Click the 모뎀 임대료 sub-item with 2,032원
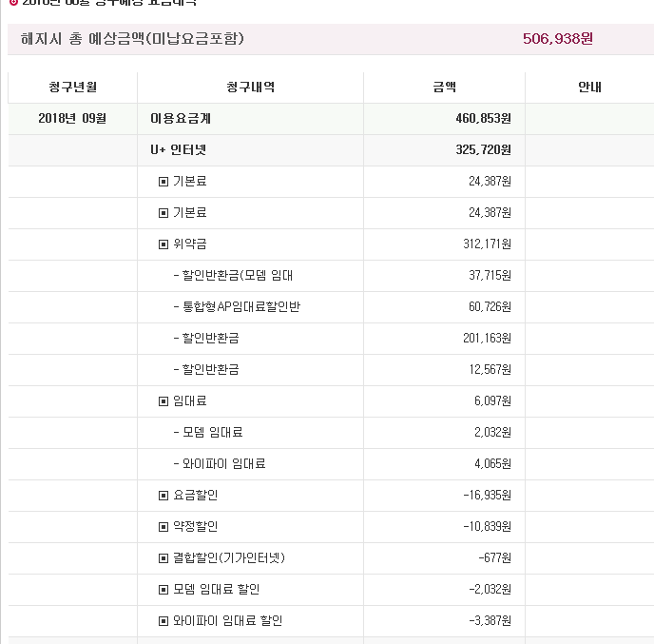654x644 pixels. tap(212, 433)
